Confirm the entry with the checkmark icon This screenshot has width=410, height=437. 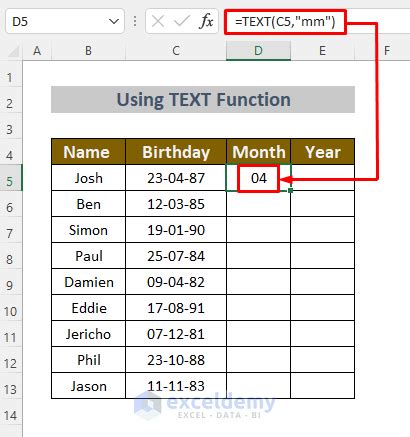click(x=182, y=22)
